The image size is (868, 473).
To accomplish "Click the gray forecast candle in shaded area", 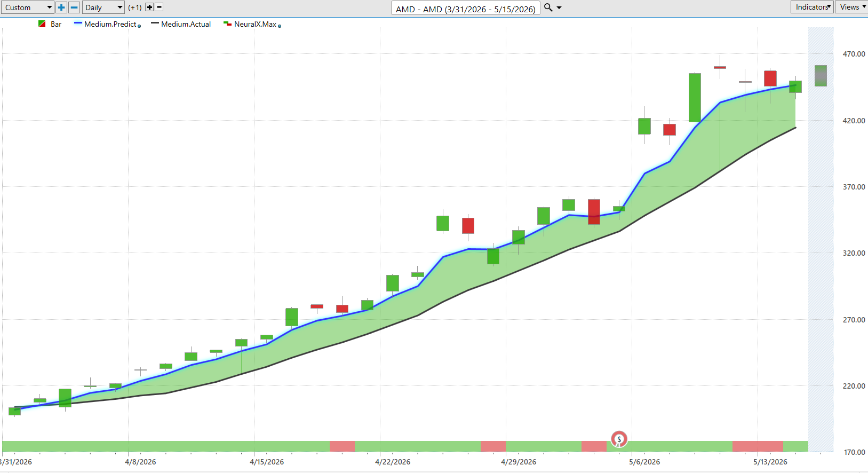I will tap(821, 76).
